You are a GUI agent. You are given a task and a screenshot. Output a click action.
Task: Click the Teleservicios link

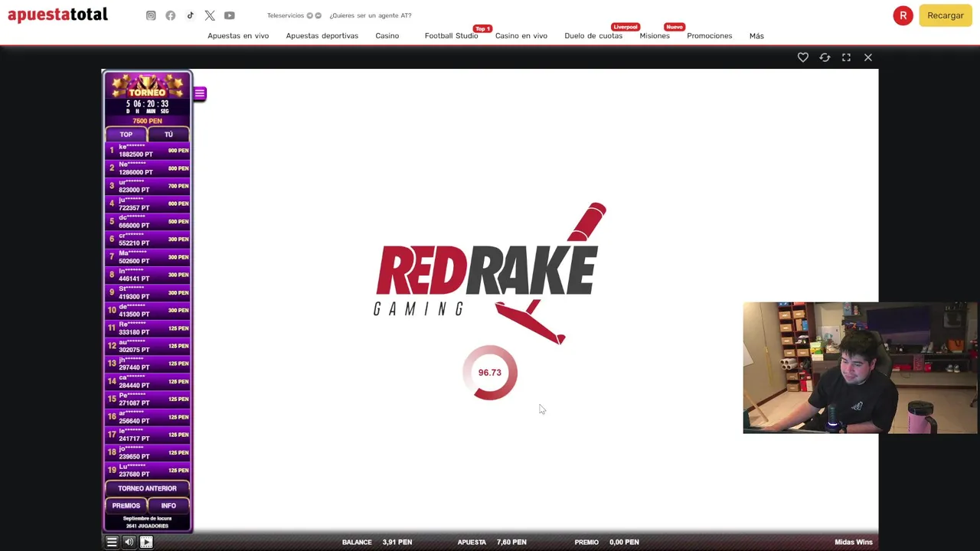point(286,15)
